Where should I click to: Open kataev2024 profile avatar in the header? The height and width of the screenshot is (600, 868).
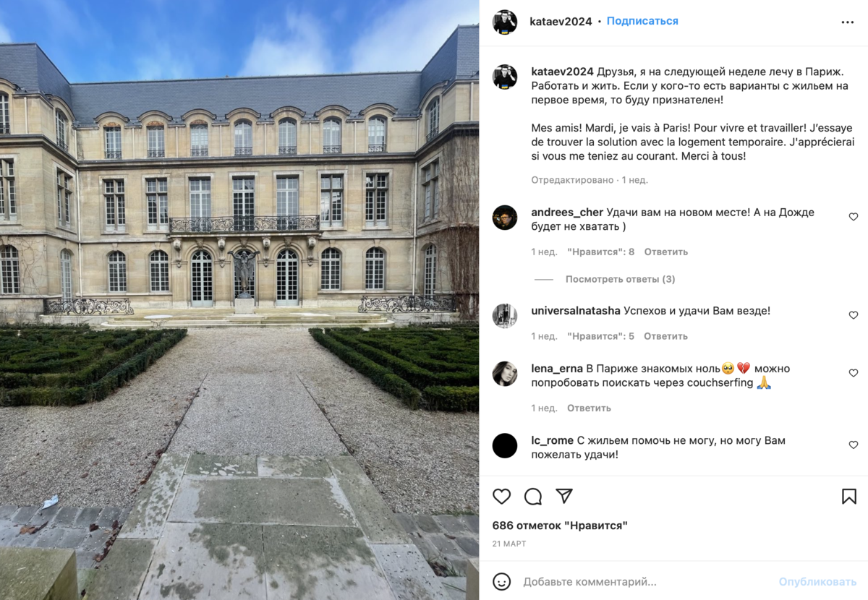pyautogui.click(x=505, y=22)
